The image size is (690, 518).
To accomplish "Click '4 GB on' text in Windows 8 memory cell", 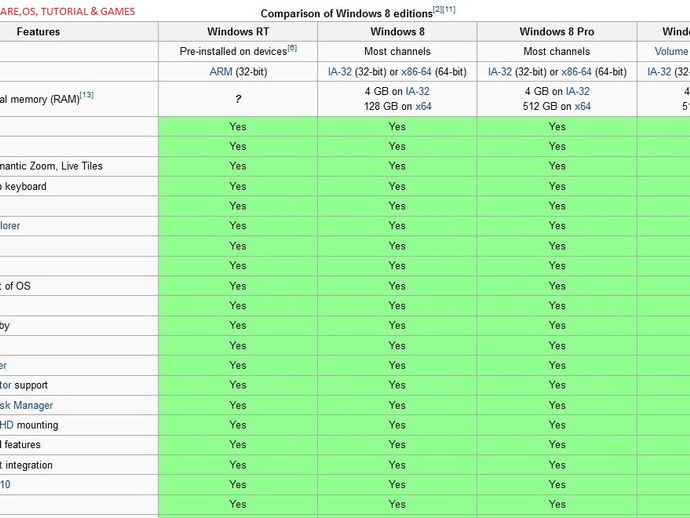I will coord(384,92).
